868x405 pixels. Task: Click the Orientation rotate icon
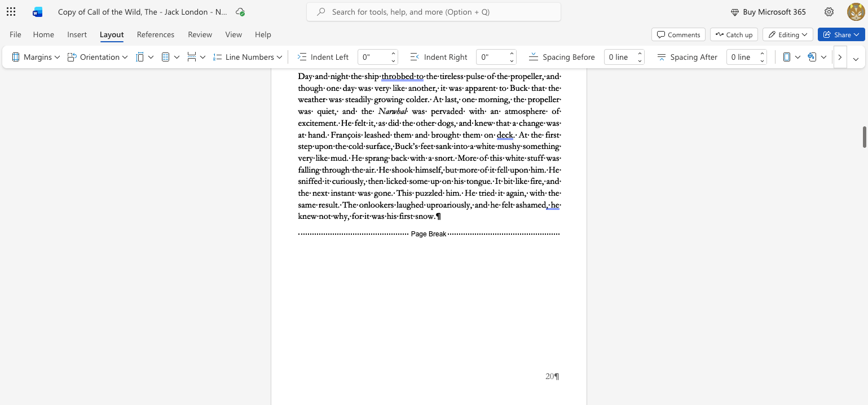72,57
